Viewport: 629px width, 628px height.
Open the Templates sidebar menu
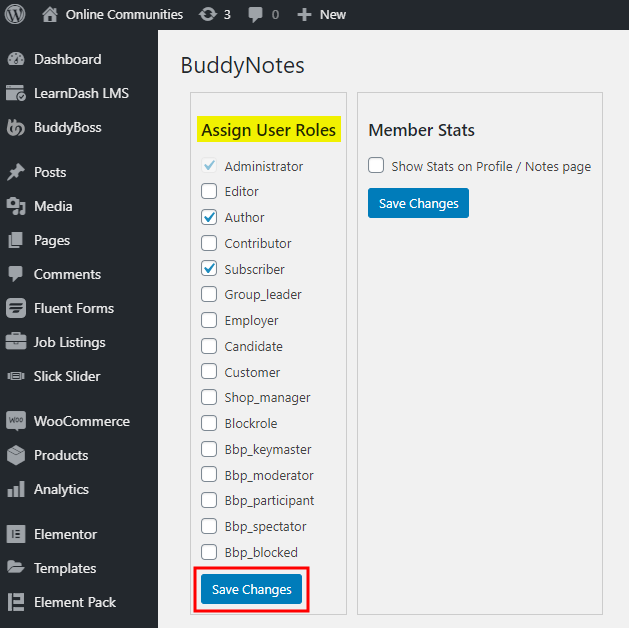65,568
